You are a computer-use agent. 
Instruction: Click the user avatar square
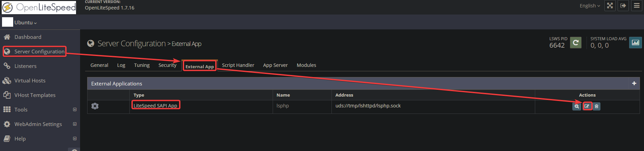coord(7,22)
